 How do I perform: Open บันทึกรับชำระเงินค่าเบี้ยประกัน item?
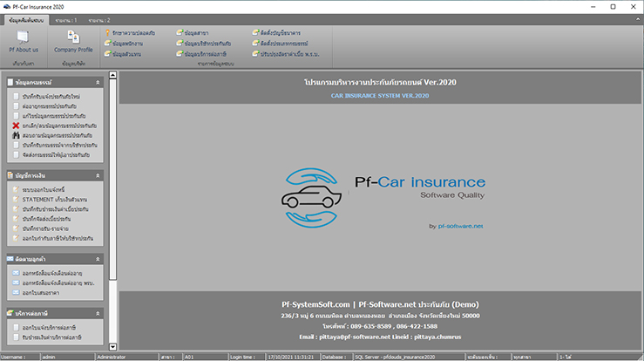[x=51, y=209]
